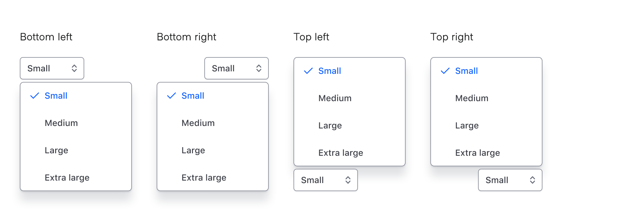Click the checkmark beside Small in Bottom left menu
This screenshot has width=644, height=211.
coord(34,96)
